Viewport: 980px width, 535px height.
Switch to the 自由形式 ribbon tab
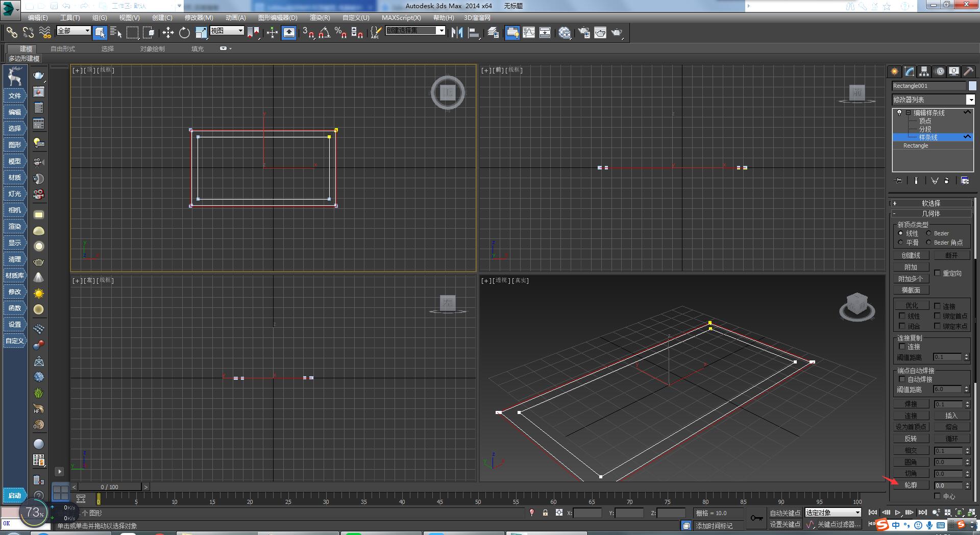[x=62, y=48]
